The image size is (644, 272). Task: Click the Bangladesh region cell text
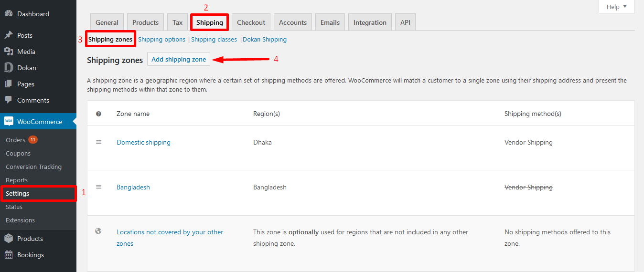point(270,187)
